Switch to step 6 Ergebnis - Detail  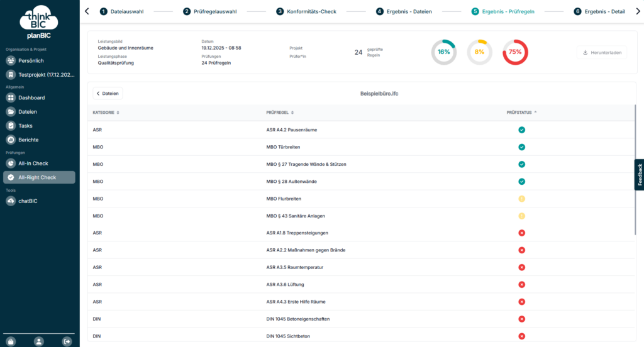coord(604,11)
